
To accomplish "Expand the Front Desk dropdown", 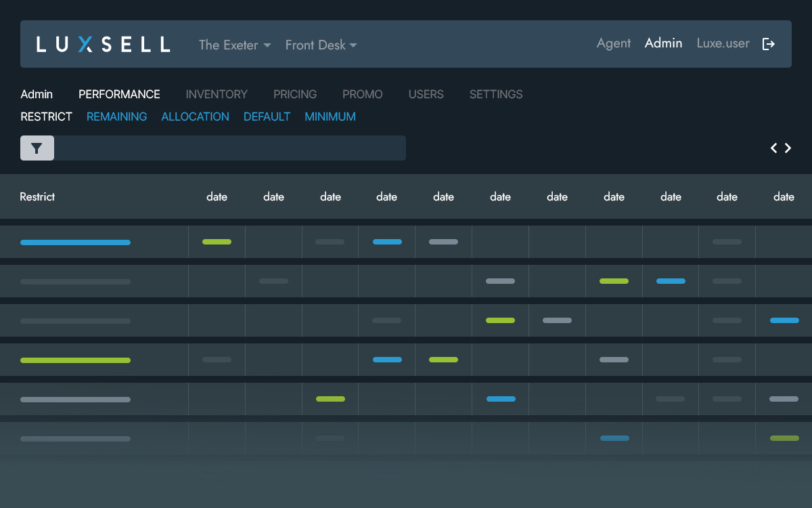I will pyautogui.click(x=321, y=45).
